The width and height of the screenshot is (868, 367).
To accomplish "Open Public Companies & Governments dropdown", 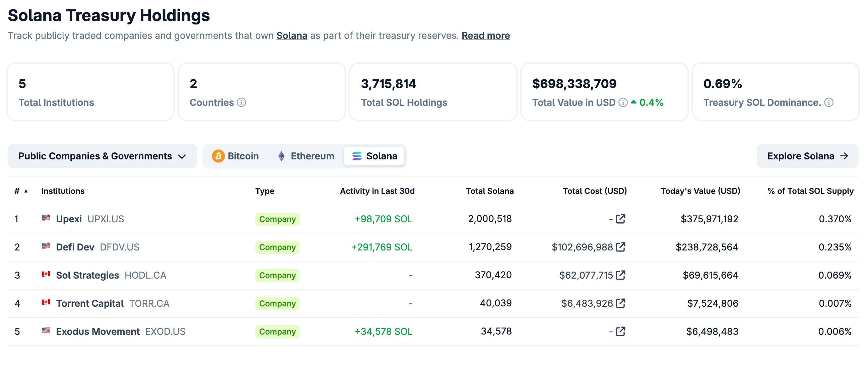I will [102, 156].
